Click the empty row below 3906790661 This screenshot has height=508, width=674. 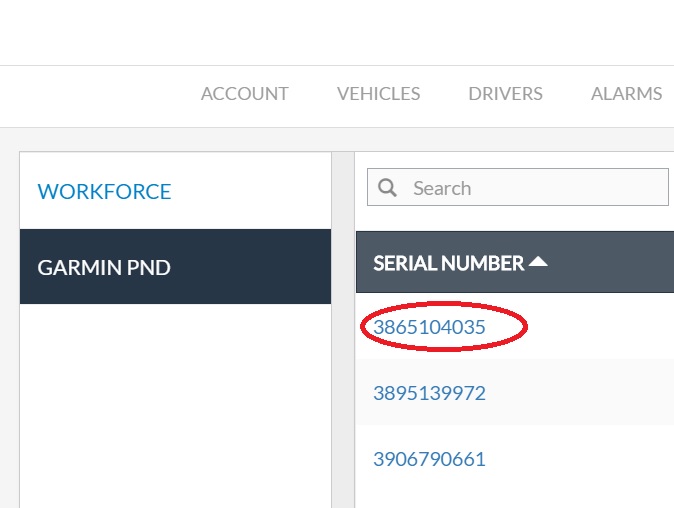click(x=514, y=500)
